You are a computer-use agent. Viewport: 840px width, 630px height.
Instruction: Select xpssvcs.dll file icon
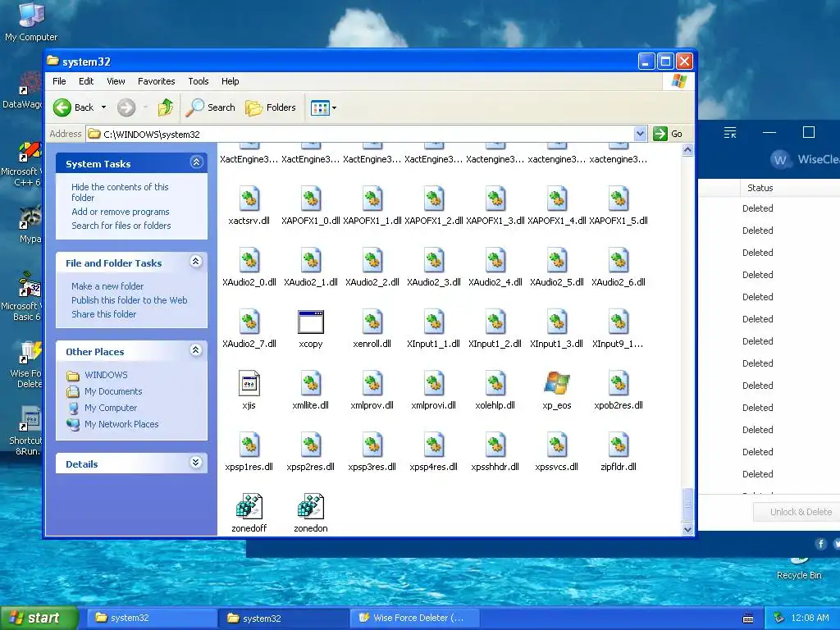(557, 445)
